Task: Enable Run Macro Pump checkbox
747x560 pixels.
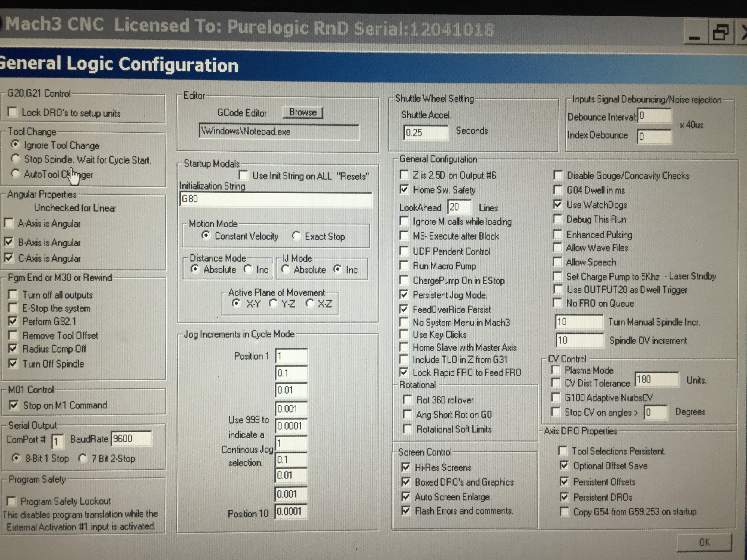Action: [404, 265]
